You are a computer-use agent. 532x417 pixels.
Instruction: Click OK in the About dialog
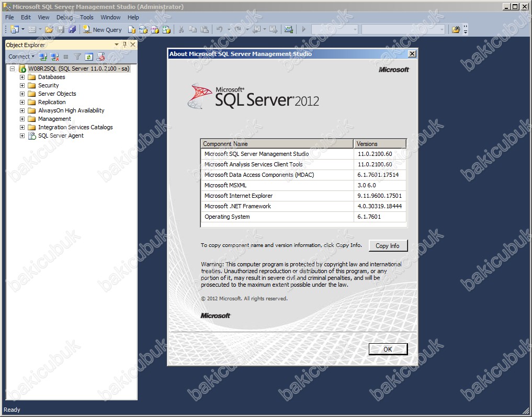[388, 349]
